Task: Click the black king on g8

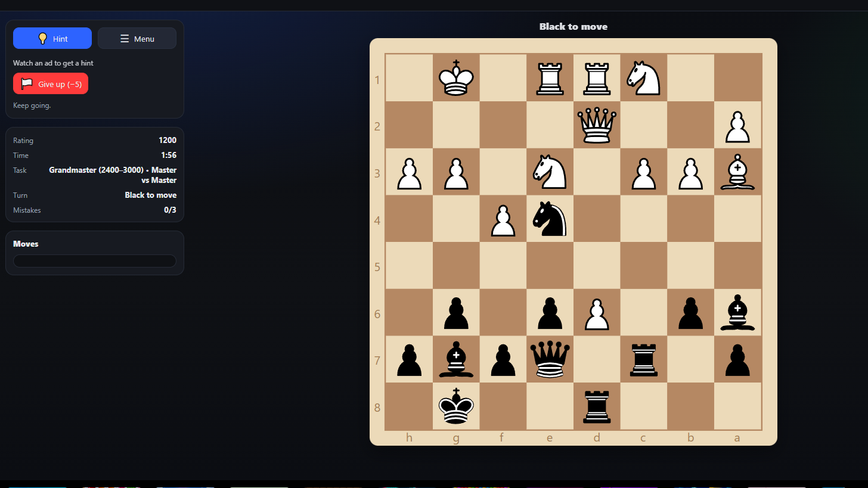Action: (x=456, y=407)
